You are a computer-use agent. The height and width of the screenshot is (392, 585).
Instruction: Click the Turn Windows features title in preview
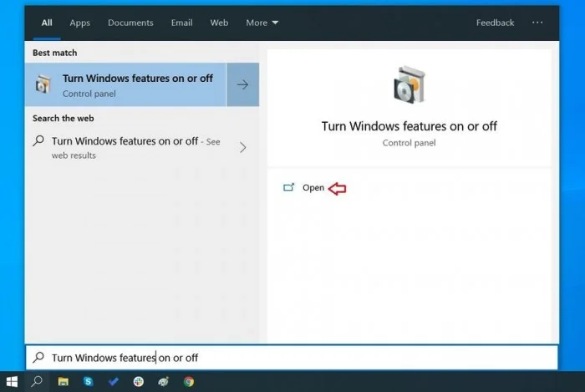409,126
